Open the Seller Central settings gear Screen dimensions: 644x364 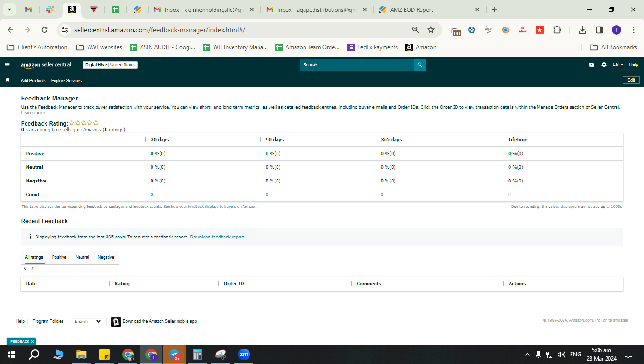tap(604, 65)
